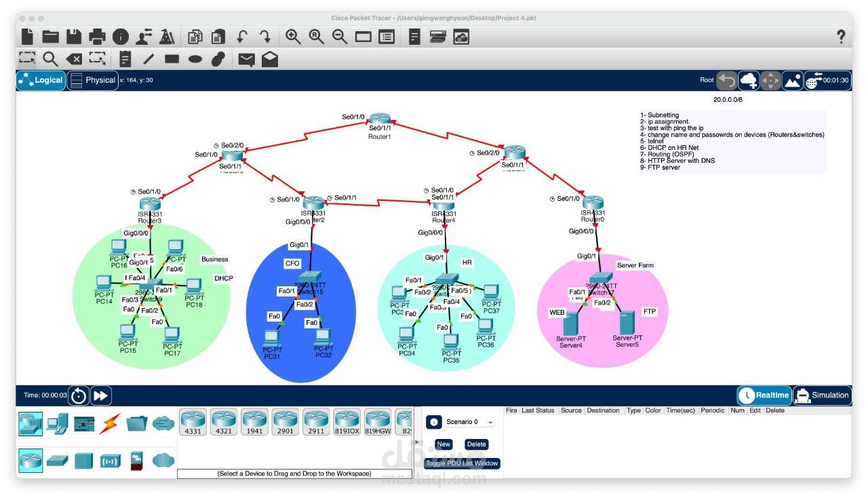
Task: Redo the last action
Action: 265,37
